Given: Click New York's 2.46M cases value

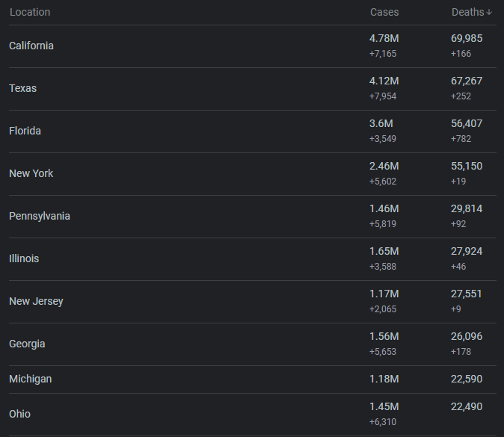Looking at the screenshot, I should tap(384, 166).
